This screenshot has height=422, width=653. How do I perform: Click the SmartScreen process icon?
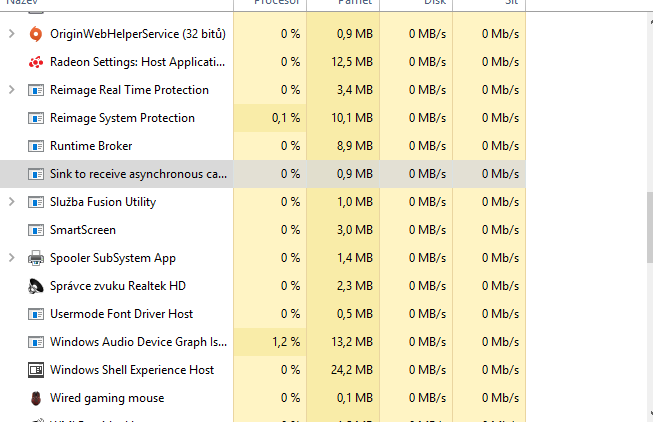(x=36, y=230)
